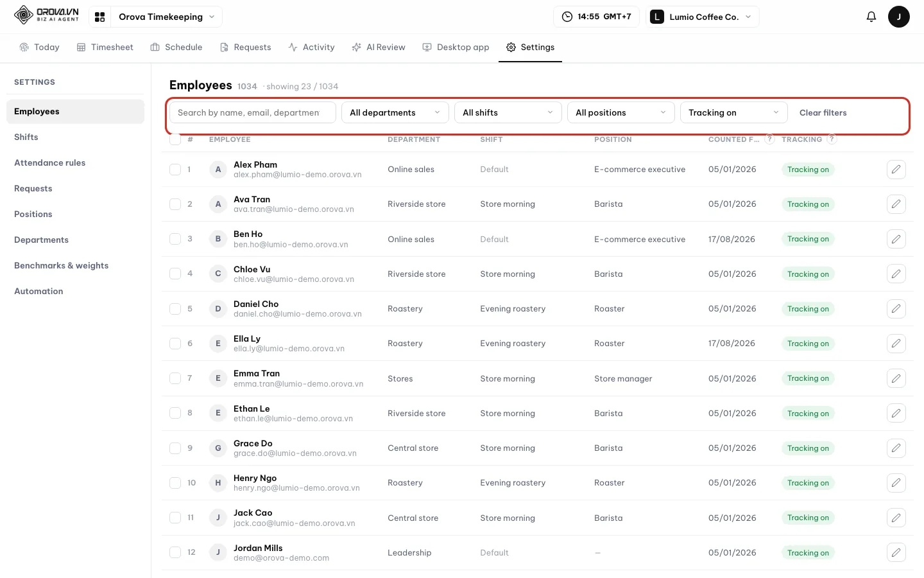Check the box for Alex Pham
The height and width of the screenshot is (578, 924).
pyautogui.click(x=175, y=170)
